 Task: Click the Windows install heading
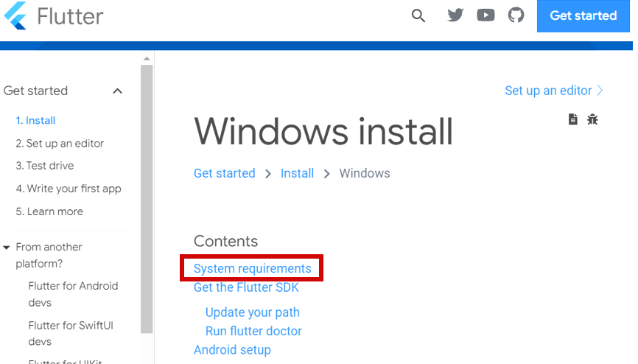point(323,131)
